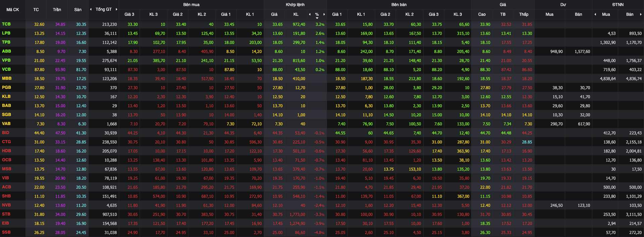Click the right arrow beside the % column
The image size is (644, 237).
point(324,14)
